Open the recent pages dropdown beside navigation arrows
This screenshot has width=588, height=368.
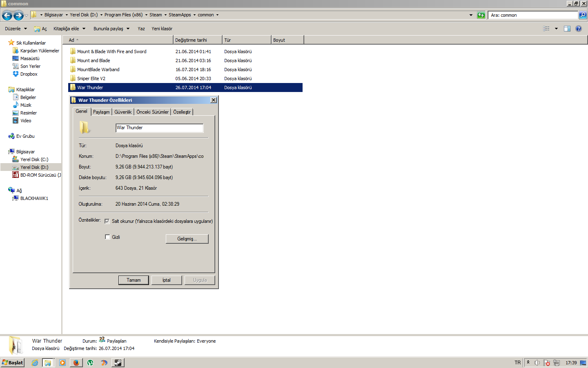(27, 16)
